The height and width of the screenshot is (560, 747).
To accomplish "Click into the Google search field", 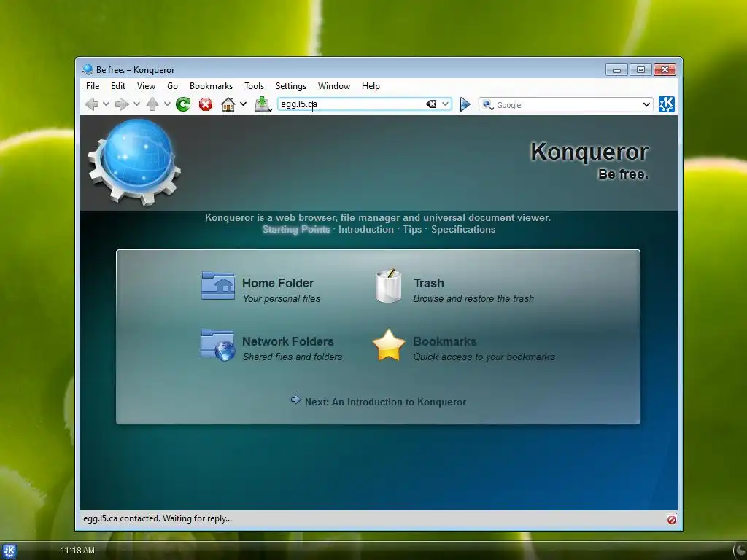I will 567,105.
